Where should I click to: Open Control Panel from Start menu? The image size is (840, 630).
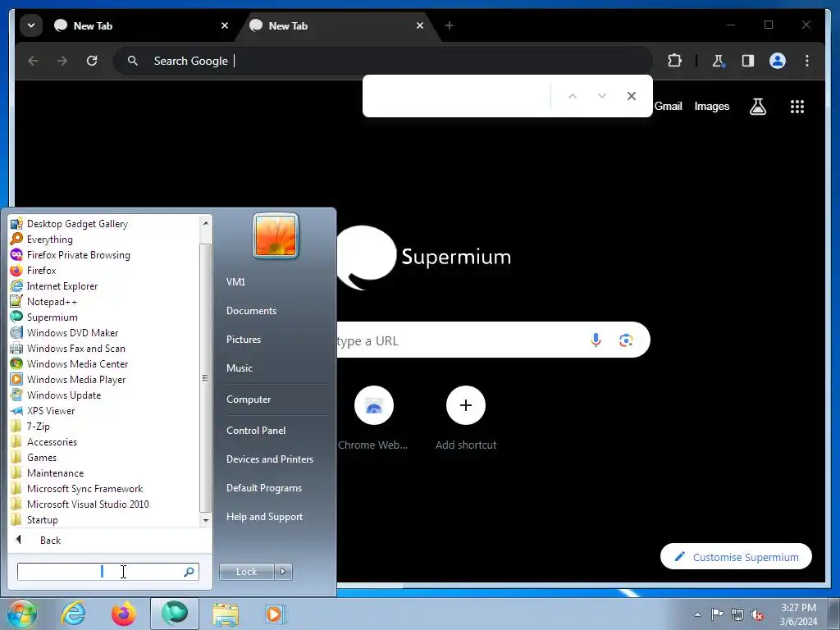pos(256,430)
